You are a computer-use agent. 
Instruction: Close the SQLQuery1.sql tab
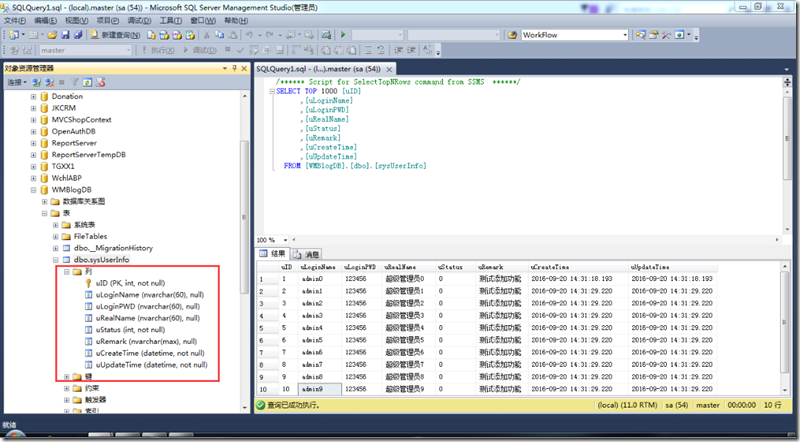[x=389, y=69]
